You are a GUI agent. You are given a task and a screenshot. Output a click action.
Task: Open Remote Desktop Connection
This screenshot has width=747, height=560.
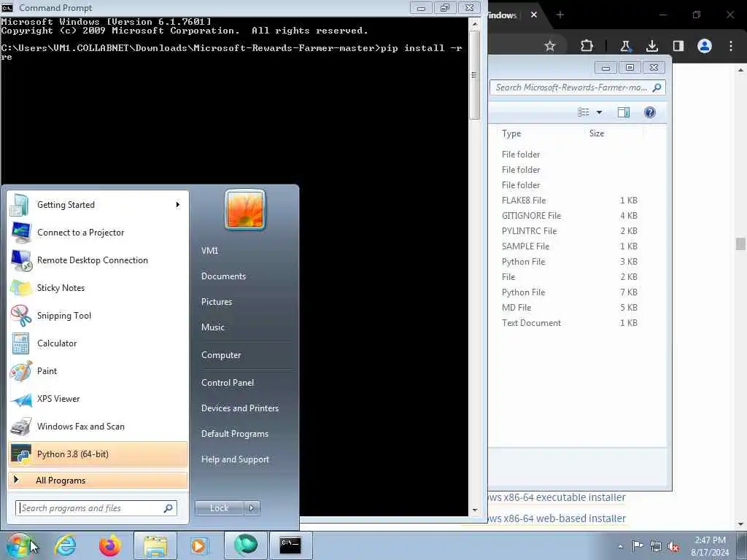(x=98, y=260)
